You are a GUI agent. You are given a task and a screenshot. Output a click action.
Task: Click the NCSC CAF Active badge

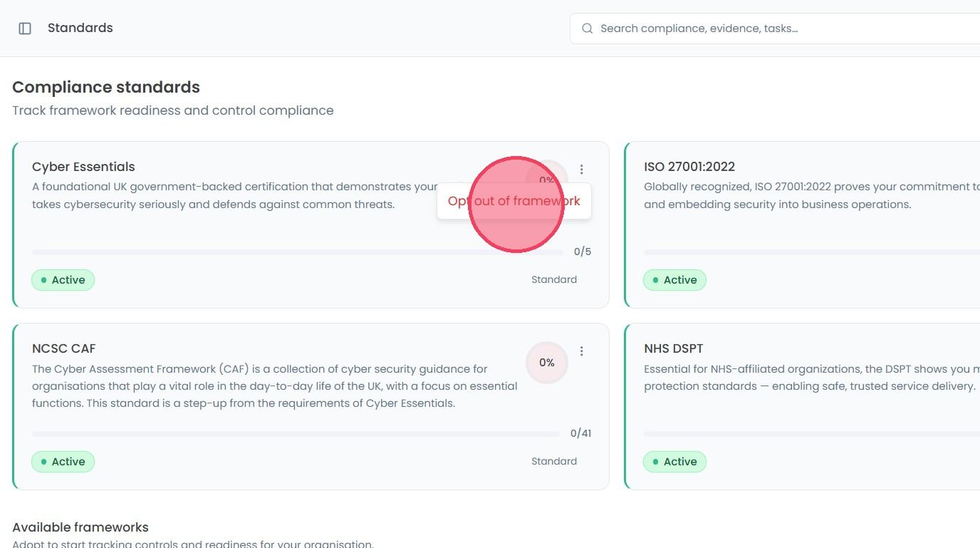[63, 462]
